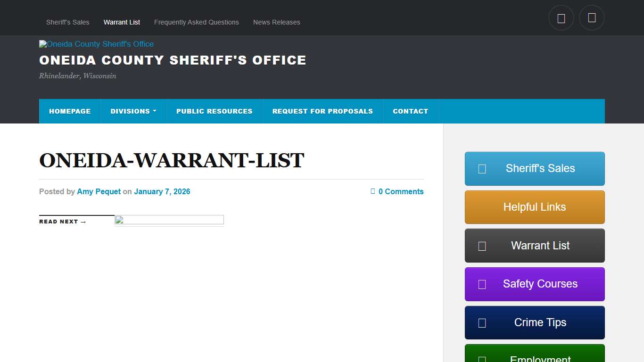Open the Divisions chevron arrow

click(154, 111)
